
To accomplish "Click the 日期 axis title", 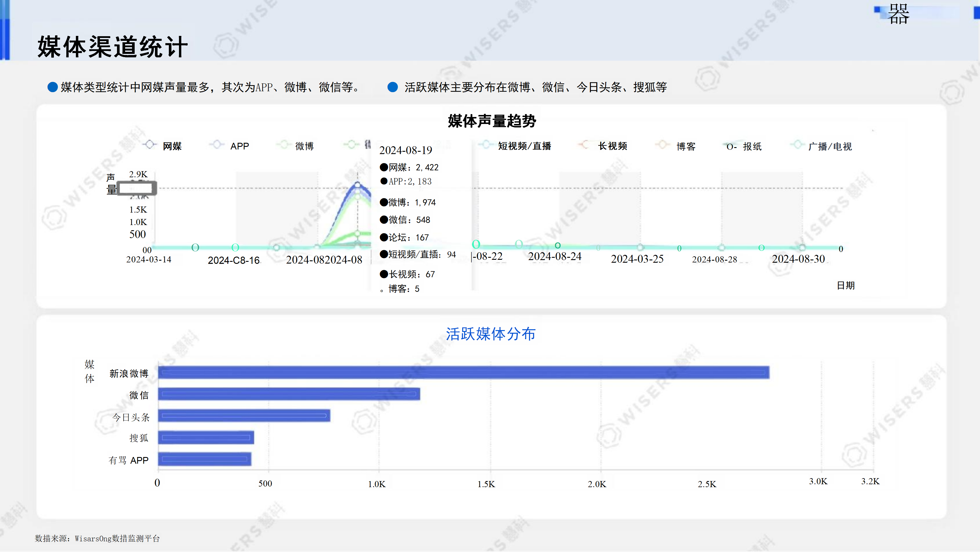I will click(846, 286).
